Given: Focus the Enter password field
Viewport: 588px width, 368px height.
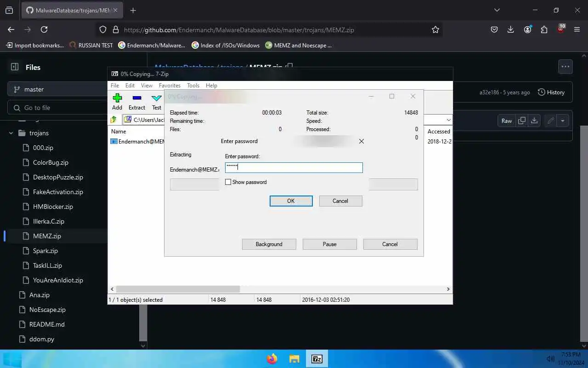Looking at the screenshot, I should click(x=294, y=167).
